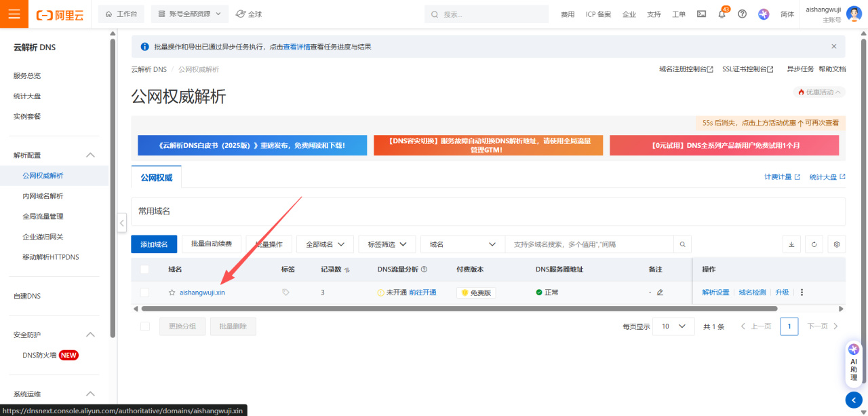Click the batch operation button
The image size is (868, 416).
coord(269,244)
